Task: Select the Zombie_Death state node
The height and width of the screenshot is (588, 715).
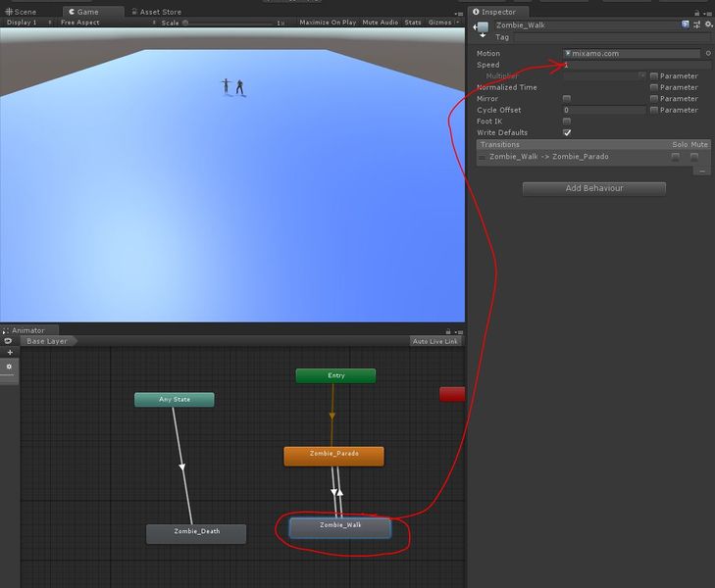Action: coord(196,534)
